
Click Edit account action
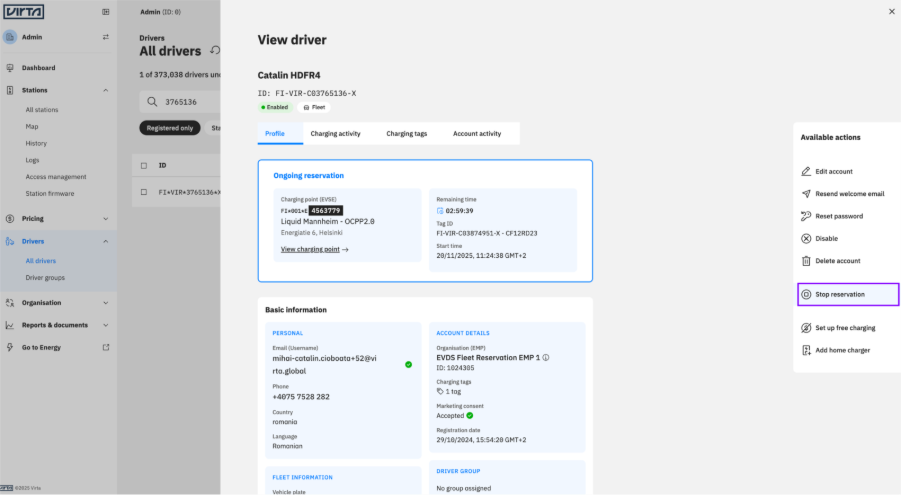(834, 171)
